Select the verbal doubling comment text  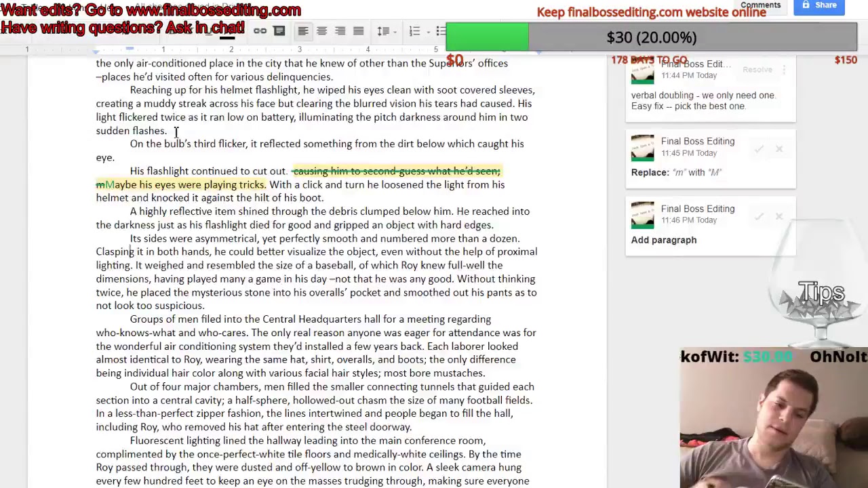[x=703, y=100]
